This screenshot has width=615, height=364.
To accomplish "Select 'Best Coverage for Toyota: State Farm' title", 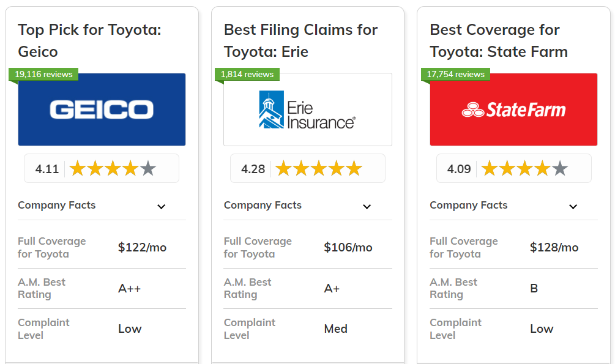I will (x=499, y=40).
